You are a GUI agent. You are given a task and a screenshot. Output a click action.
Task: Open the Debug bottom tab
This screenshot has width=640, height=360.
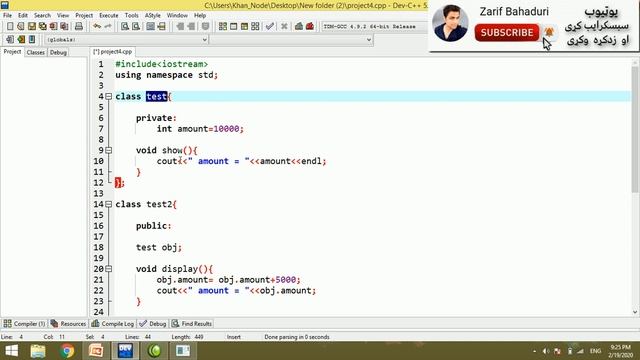coord(153,324)
